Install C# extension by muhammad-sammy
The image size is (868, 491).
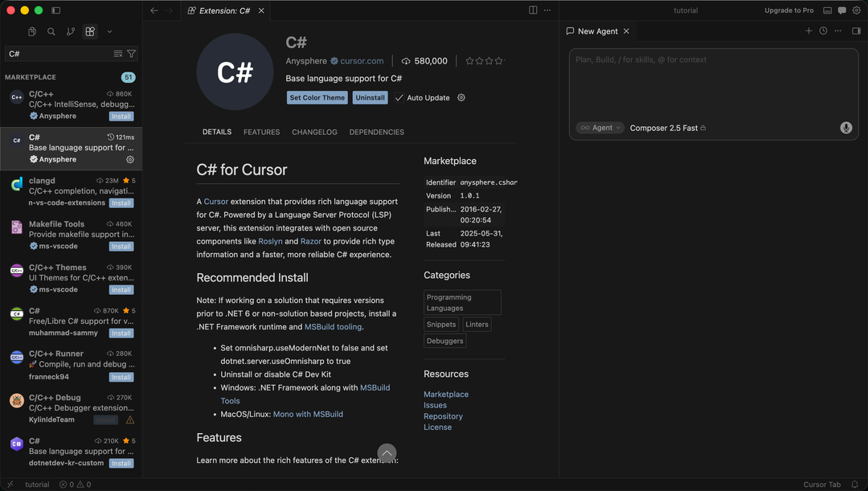pos(121,333)
